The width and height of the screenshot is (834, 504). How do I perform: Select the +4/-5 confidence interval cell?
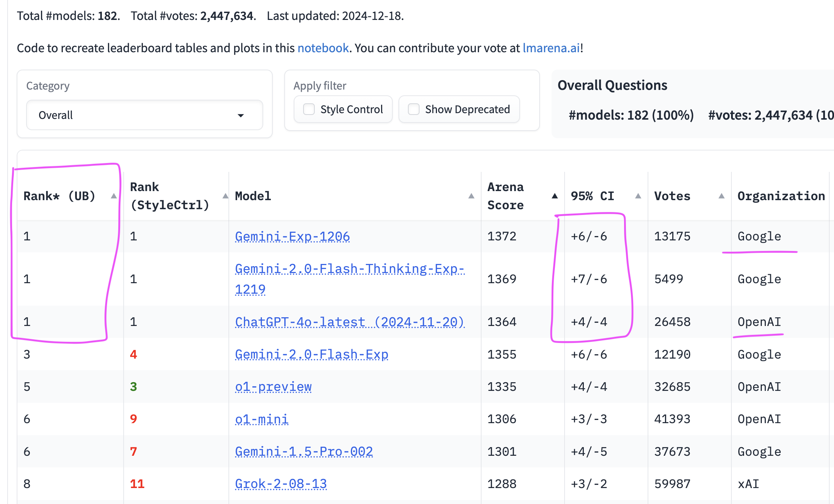[589, 451]
